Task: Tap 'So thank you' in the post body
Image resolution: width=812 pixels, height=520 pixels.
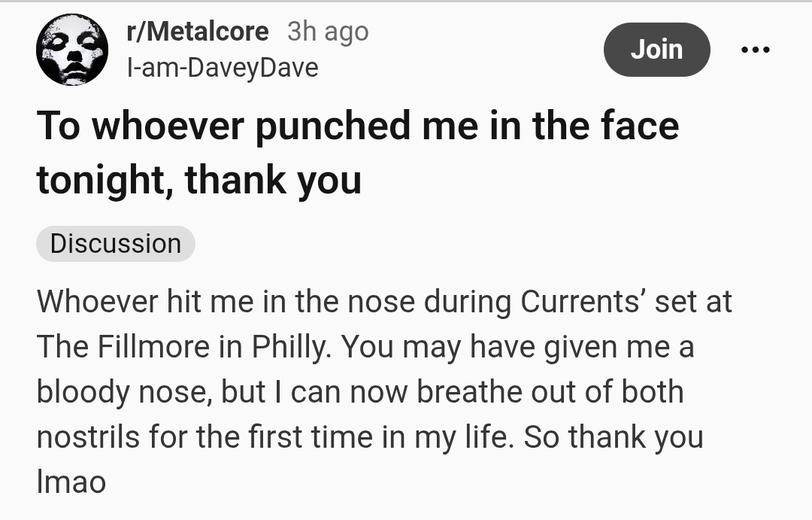Action: [x=613, y=437]
